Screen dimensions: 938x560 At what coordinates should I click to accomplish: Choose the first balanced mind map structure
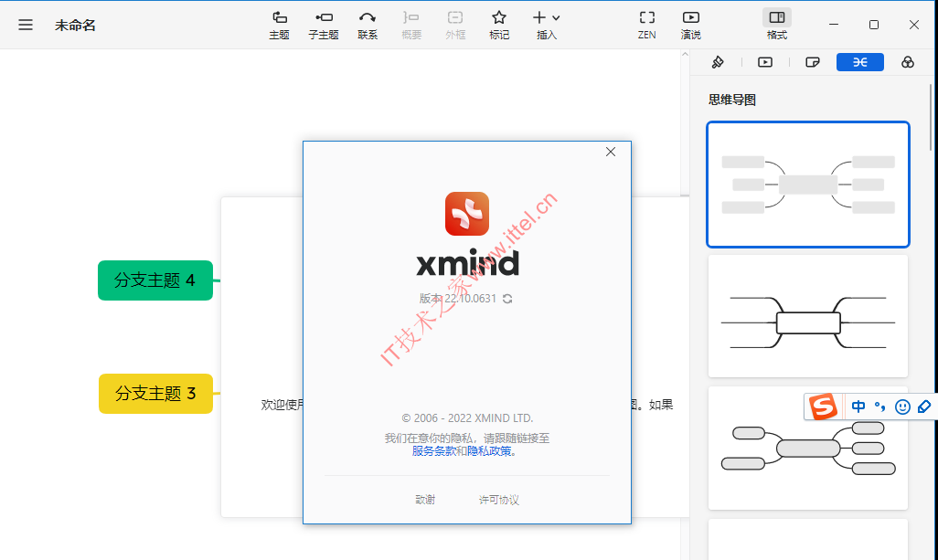coord(808,185)
